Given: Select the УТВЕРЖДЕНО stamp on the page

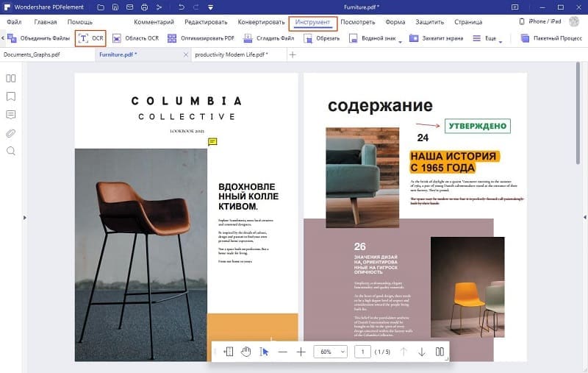Looking at the screenshot, I should 477,126.
